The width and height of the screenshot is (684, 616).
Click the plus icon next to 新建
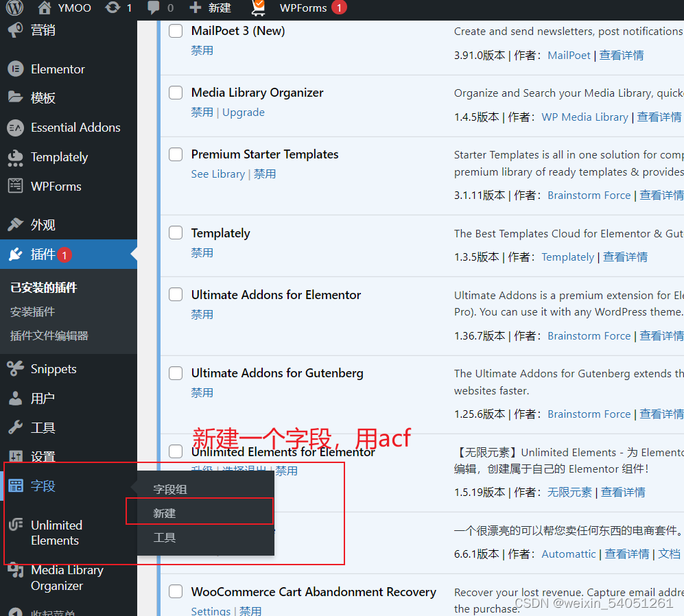click(196, 8)
